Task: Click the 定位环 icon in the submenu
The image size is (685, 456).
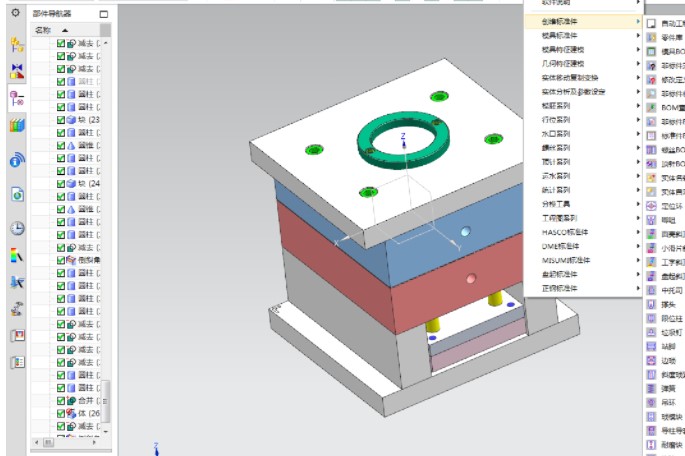Action: (653, 206)
